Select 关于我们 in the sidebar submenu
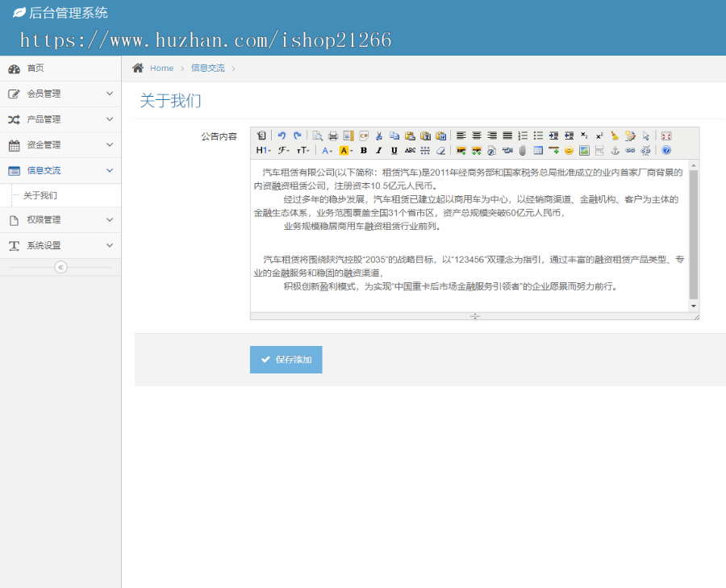 [x=40, y=195]
